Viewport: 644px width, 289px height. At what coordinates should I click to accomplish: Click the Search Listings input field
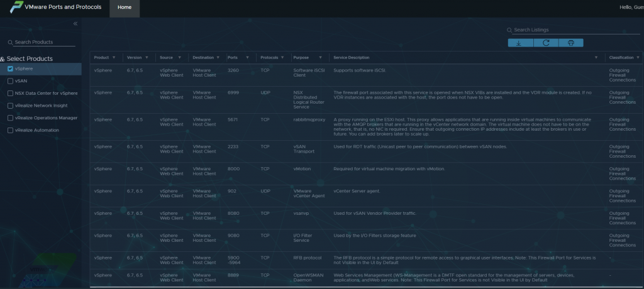coord(577,30)
